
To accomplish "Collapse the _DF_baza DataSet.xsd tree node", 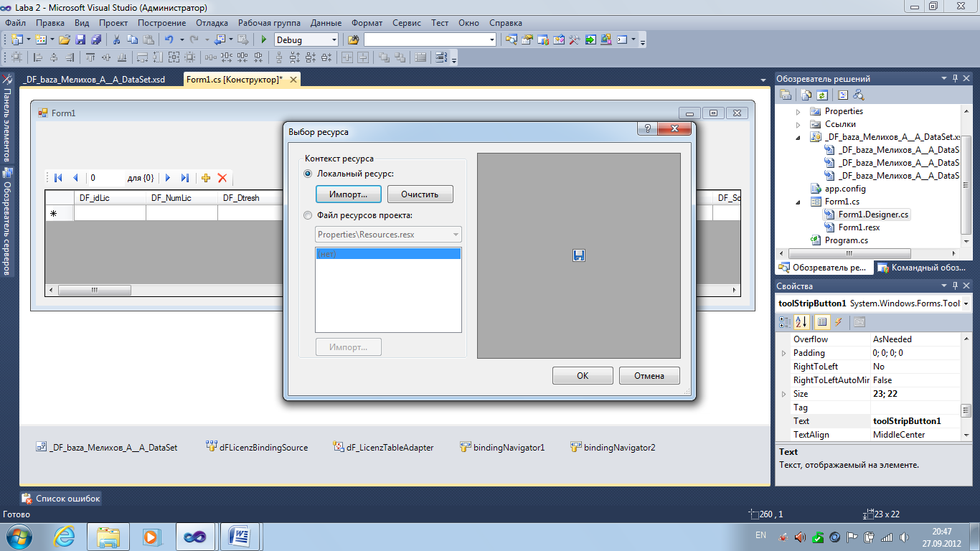I will [799, 137].
